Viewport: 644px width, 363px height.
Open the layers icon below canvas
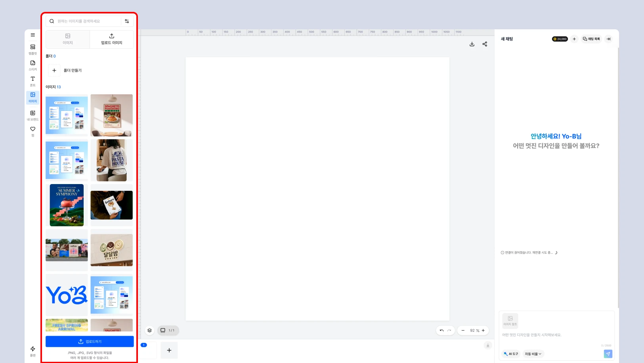(x=149, y=330)
